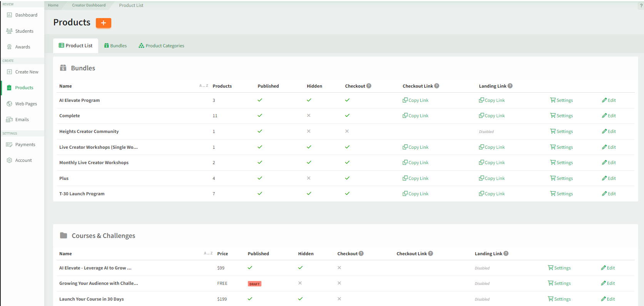Copy landing link for AI Elevate Program
Viewport: 644px width, 306px height.
(492, 100)
